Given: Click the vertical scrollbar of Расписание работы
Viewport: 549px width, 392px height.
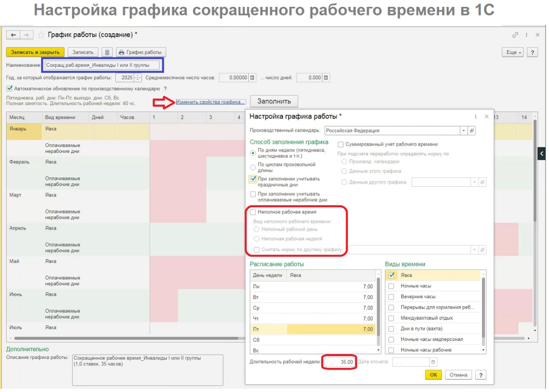Looking at the screenshot, I should [378, 308].
